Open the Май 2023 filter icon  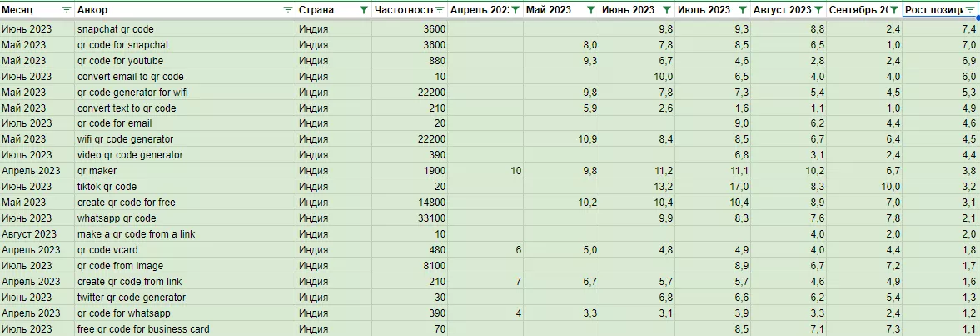pos(591,9)
